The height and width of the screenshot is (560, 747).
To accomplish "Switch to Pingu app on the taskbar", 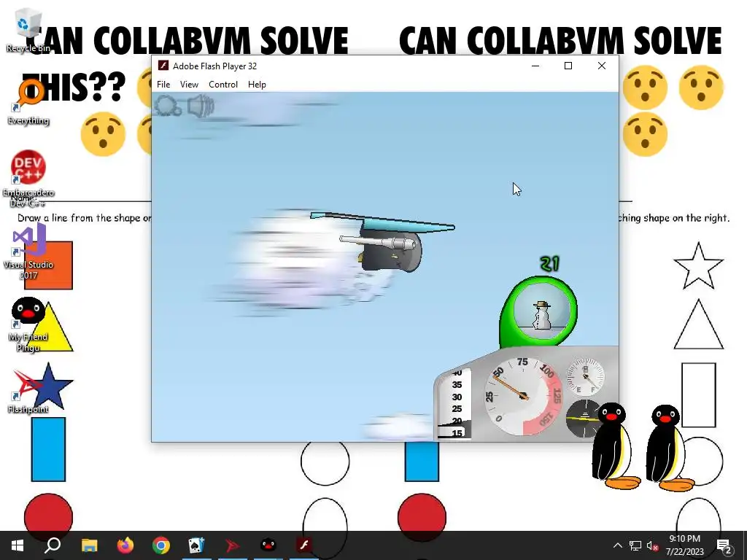I will click(268, 545).
